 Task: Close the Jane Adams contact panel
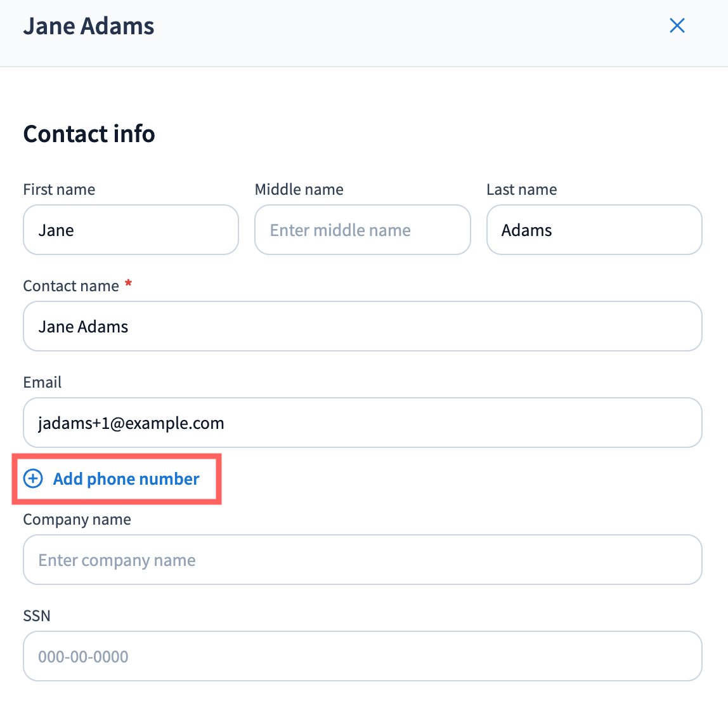pos(677,26)
